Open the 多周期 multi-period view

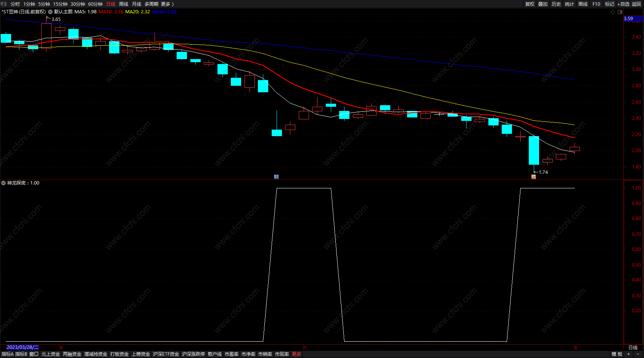(151, 4)
